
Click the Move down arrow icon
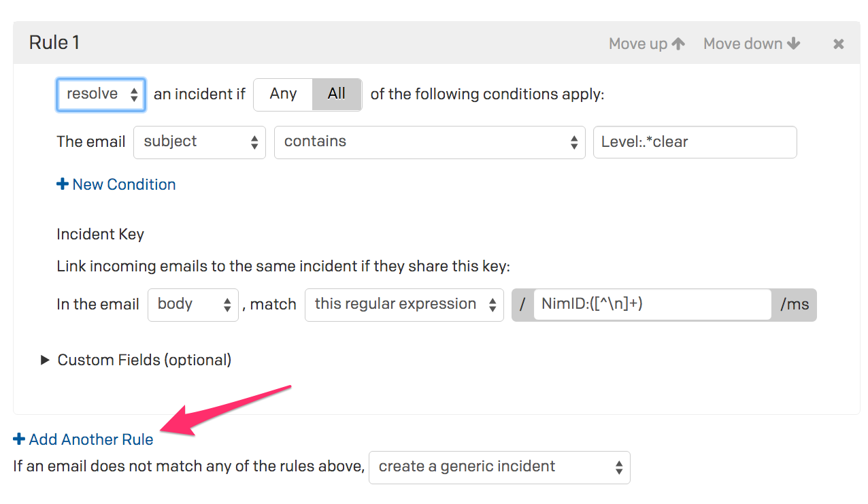click(793, 44)
